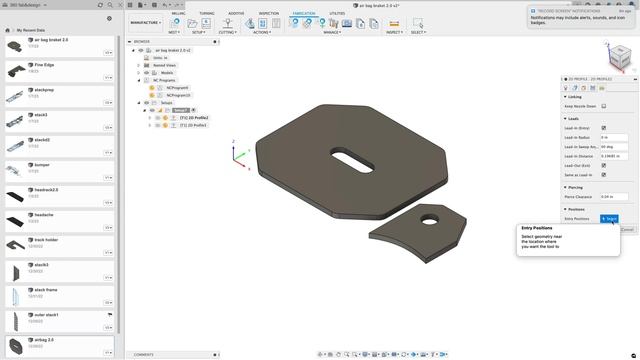Open the Geometry tab in 2D Profile dialog

[575, 88]
